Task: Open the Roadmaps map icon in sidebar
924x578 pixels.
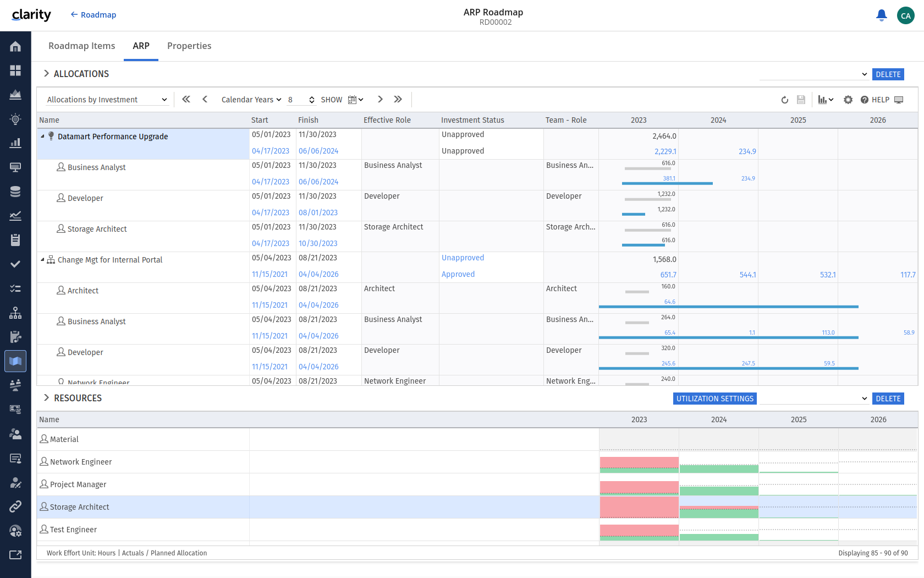Action: coord(15,361)
